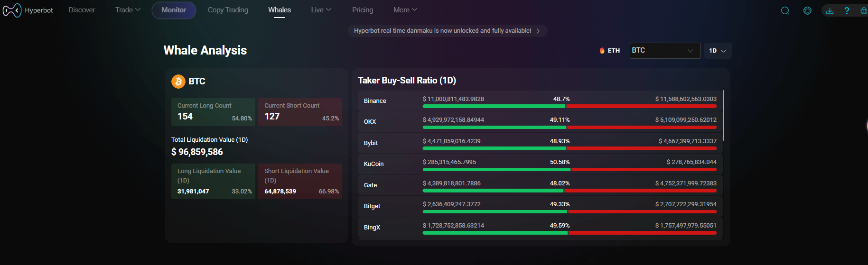Image resolution: width=868 pixels, height=265 pixels.
Task: Open the BTC coin selector dropdown
Action: click(x=664, y=51)
